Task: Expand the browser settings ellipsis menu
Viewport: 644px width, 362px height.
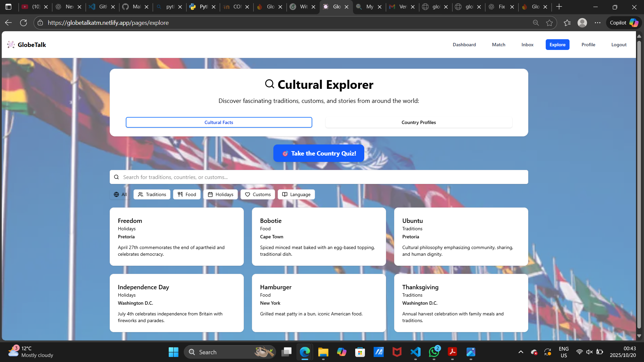Action: pyautogui.click(x=598, y=22)
